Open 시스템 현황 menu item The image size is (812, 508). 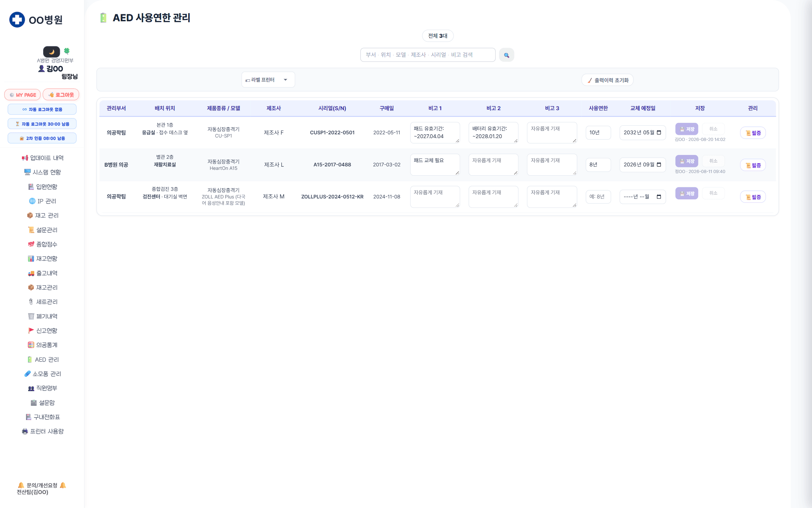(x=42, y=172)
